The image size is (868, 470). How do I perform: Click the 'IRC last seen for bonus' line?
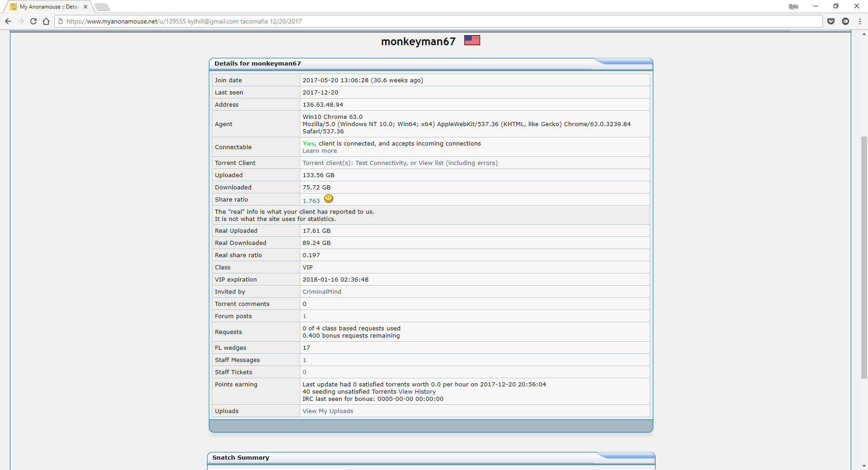click(373, 399)
